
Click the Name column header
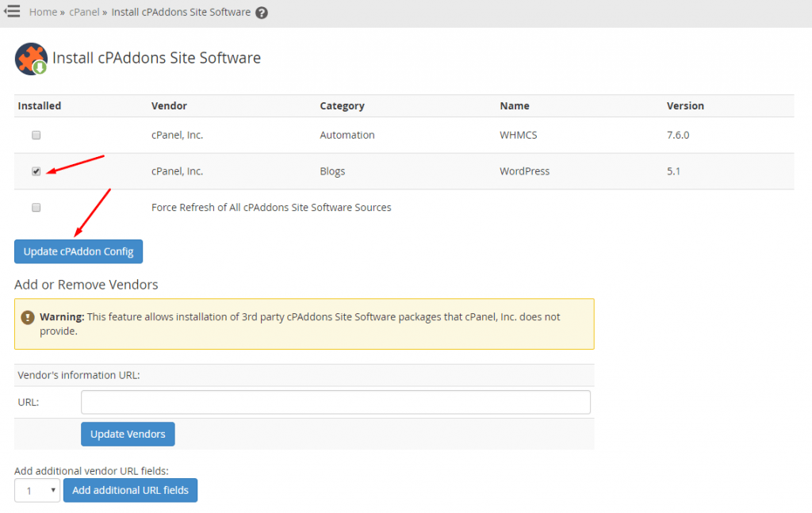[x=514, y=105]
